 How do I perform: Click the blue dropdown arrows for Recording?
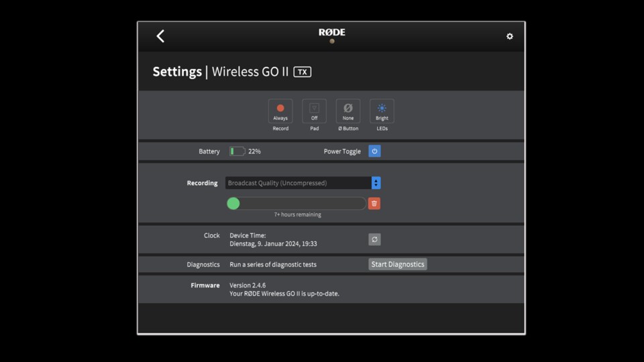(376, 183)
